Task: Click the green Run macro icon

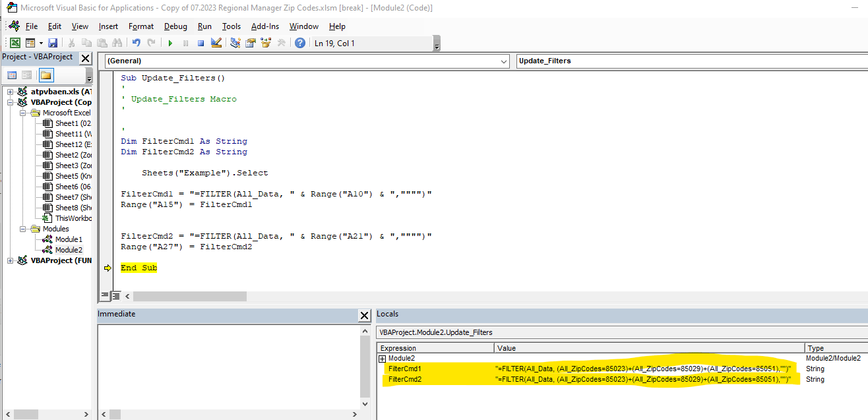Action: (170, 43)
